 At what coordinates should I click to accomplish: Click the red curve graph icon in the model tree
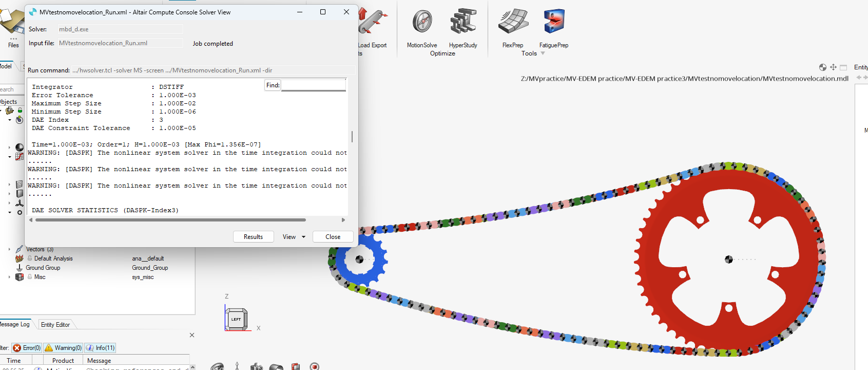tap(20, 156)
